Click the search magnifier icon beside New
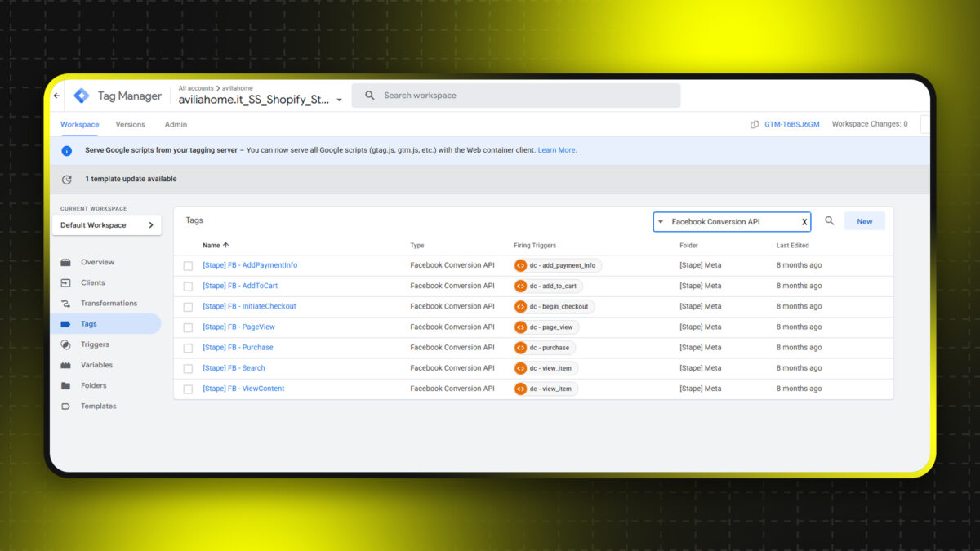 click(830, 221)
